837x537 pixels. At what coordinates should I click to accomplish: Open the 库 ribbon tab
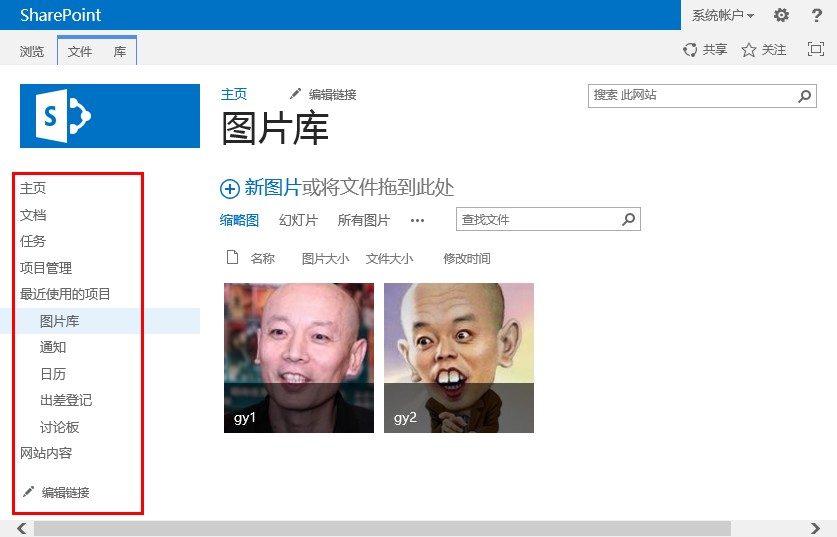120,51
